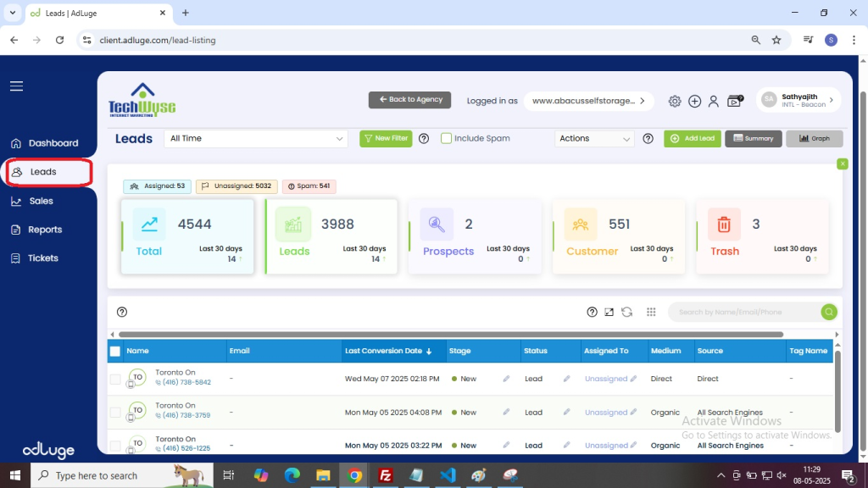The height and width of the screenshot is (488, 868).
Task: Toggle the select-all checkbox in table header
Action: point(115,351)
